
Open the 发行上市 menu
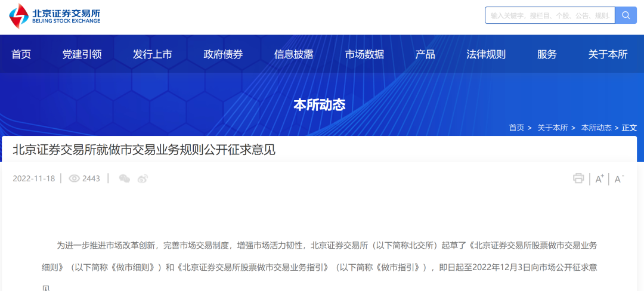[153, 54]
